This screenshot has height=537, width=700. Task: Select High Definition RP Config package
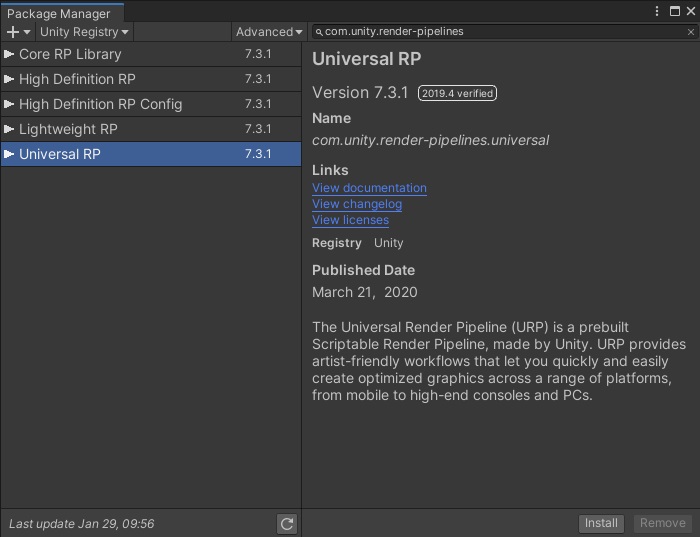(151, 104)
